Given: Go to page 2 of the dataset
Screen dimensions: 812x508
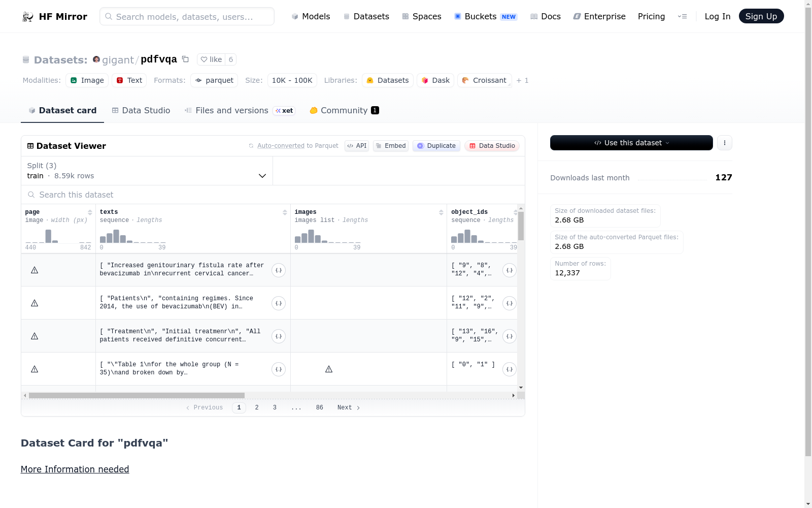Looking at the screenshot, I should [x=257, y=407].
